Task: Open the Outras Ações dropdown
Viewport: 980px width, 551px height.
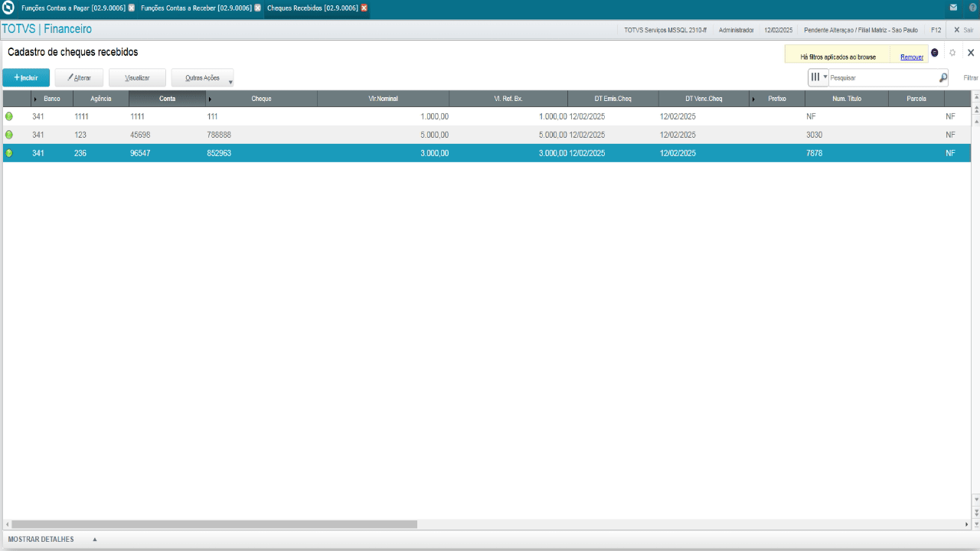Action: click(202, 77)
